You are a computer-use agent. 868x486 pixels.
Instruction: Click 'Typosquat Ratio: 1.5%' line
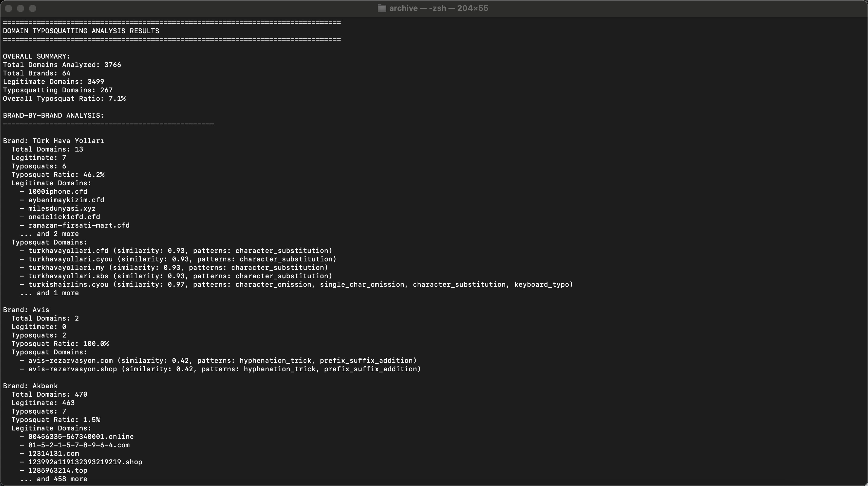pyautogui.click(x=56, y=420)
